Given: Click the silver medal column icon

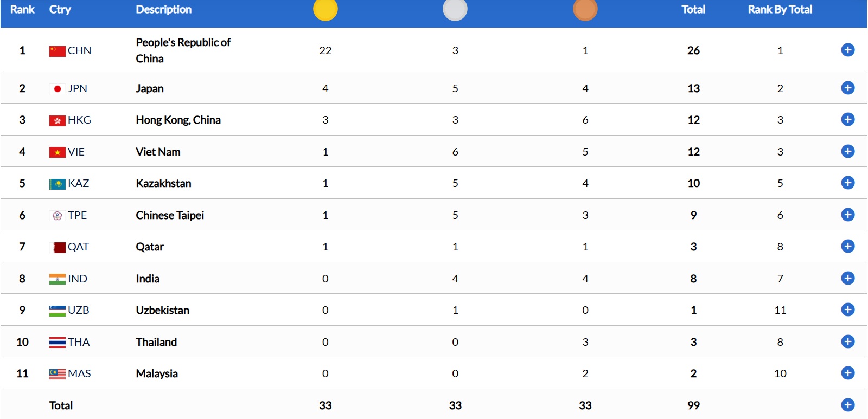Looking at the screenshot, I should pos(455,9).
